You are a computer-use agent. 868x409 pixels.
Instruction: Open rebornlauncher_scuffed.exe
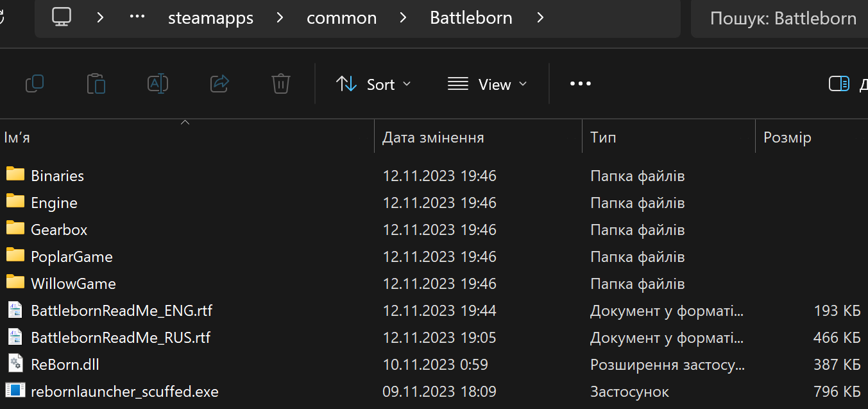(124, 391)
